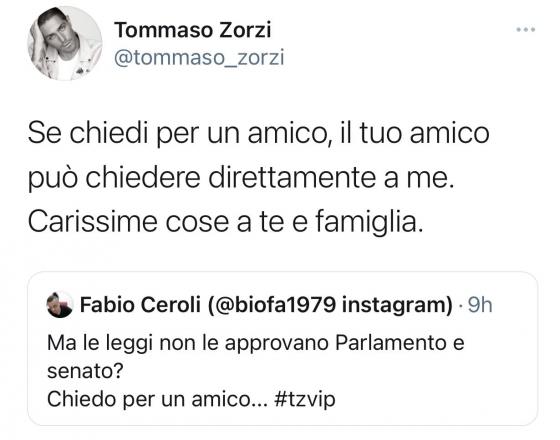Open Tommaso Zorzi's round profile photo

[x=65, y=43]
